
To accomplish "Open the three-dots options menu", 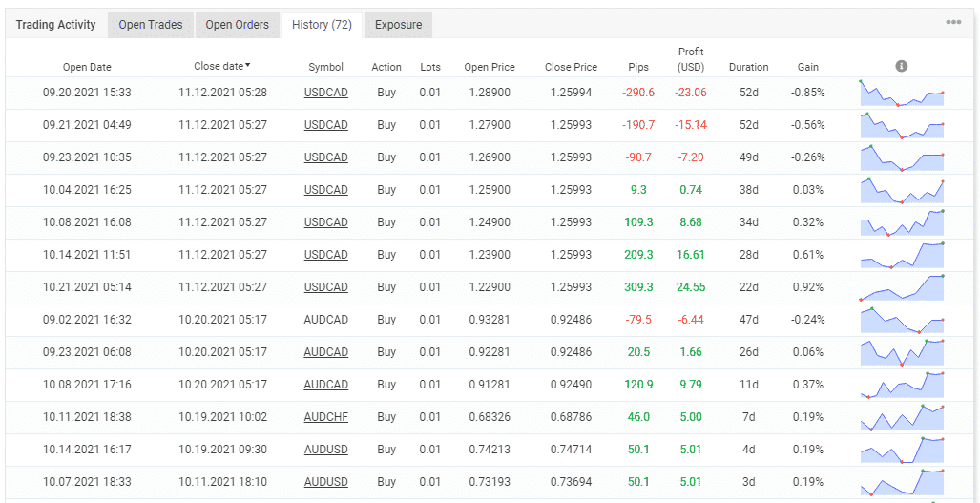I will (953, 23).
